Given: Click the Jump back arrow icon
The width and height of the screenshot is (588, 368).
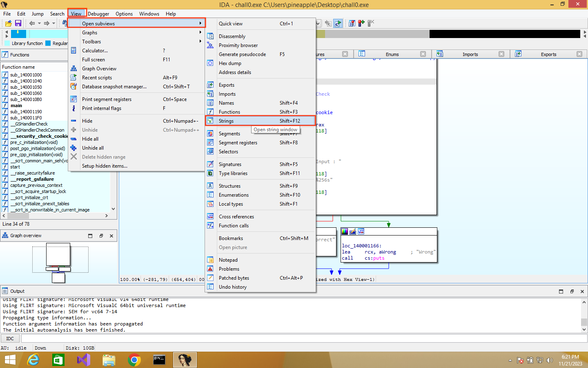Looking at the screenshot, I should tap(32, 23).
